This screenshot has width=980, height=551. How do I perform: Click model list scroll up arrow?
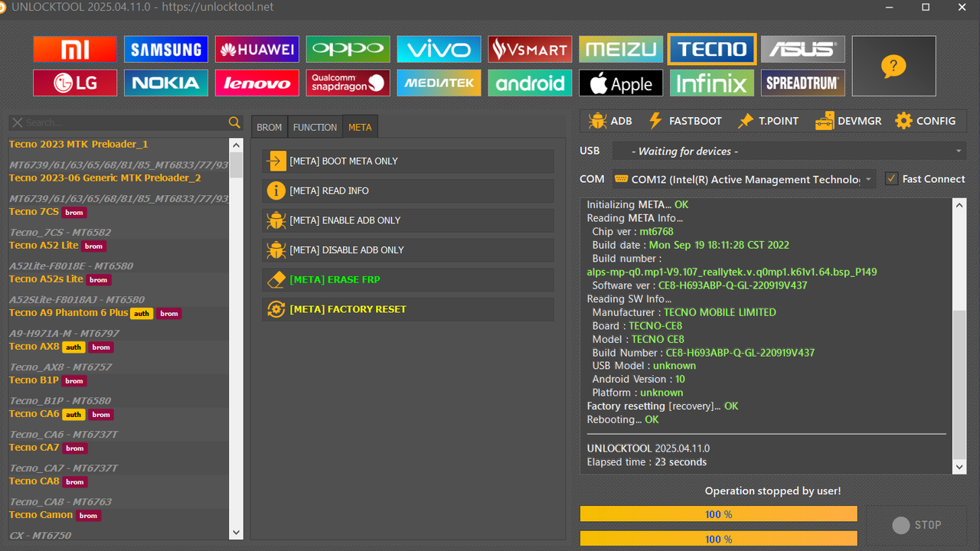tap(236, 145)
